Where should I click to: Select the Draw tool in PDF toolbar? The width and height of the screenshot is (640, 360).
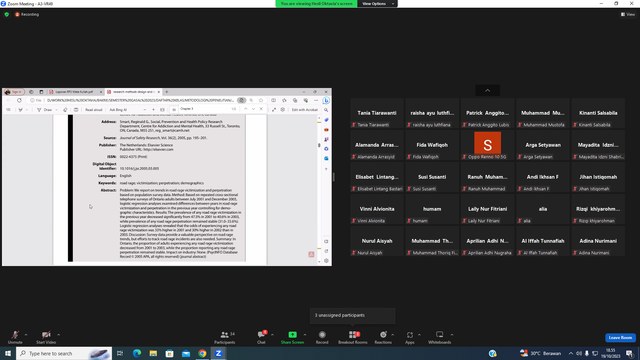coord(44,110)
